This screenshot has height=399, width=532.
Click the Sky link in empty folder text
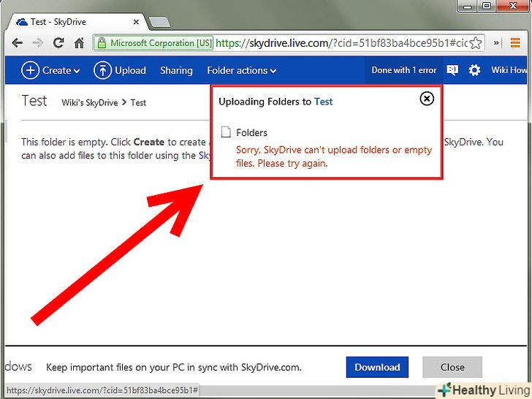pyautogui.click(x=205, y=156)
